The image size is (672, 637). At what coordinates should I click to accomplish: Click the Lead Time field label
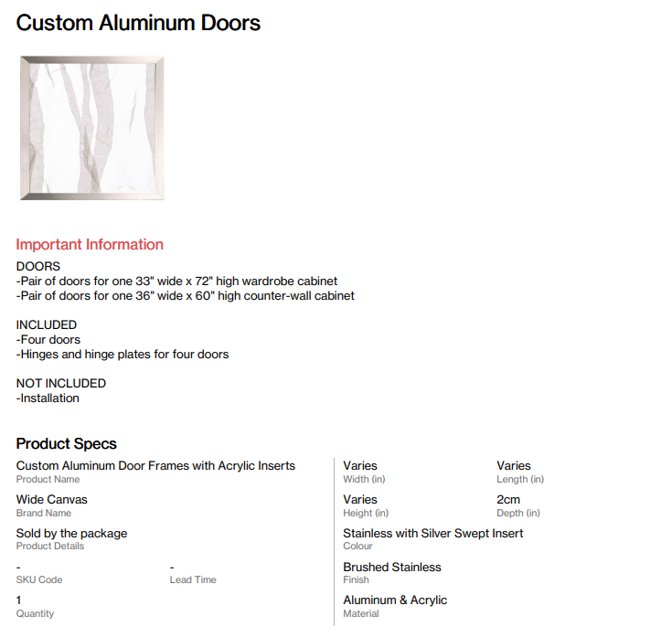click(x=193, y=580)
